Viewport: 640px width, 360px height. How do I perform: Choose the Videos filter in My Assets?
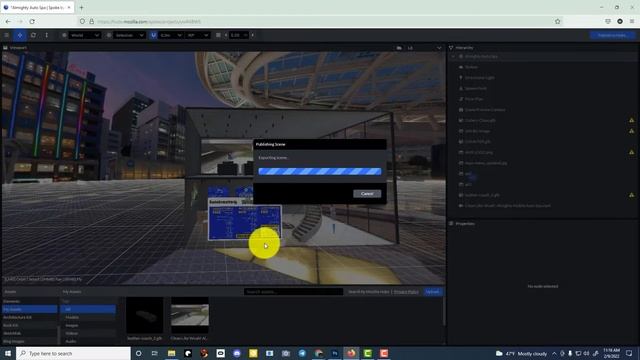click(x=88, y=333)
